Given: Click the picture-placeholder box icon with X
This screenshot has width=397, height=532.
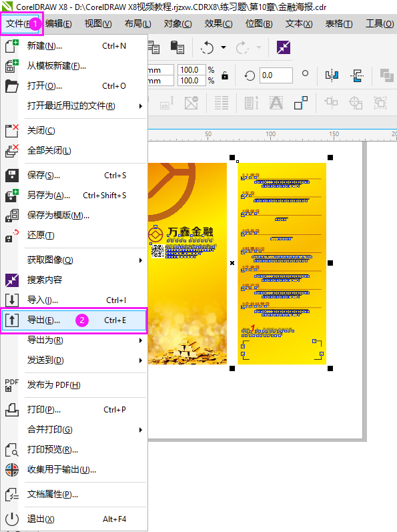Looking at the screenshot, I should [191, 103].
